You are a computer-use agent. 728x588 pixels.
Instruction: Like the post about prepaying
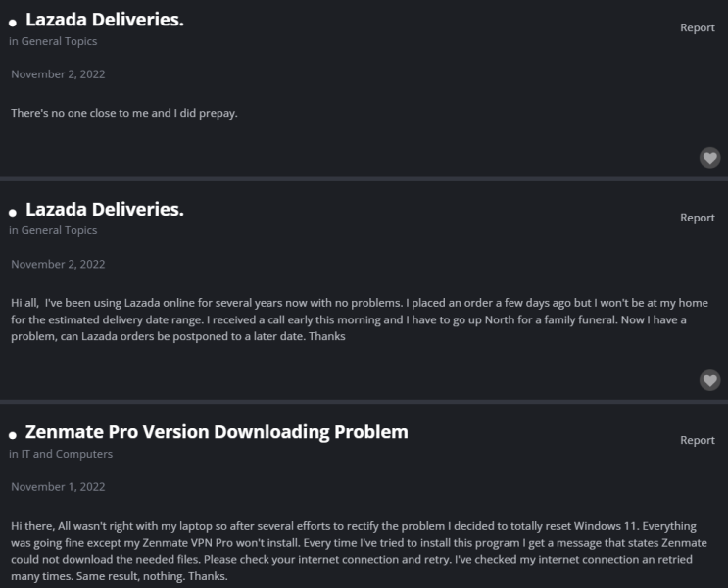click(709, 158)
